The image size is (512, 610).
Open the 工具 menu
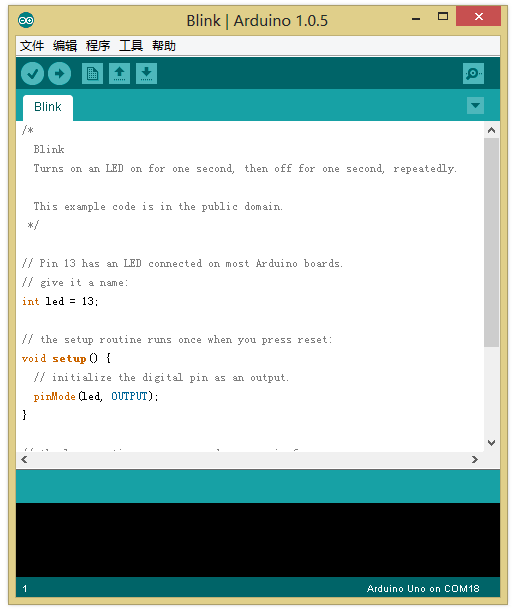pos(131,46)
